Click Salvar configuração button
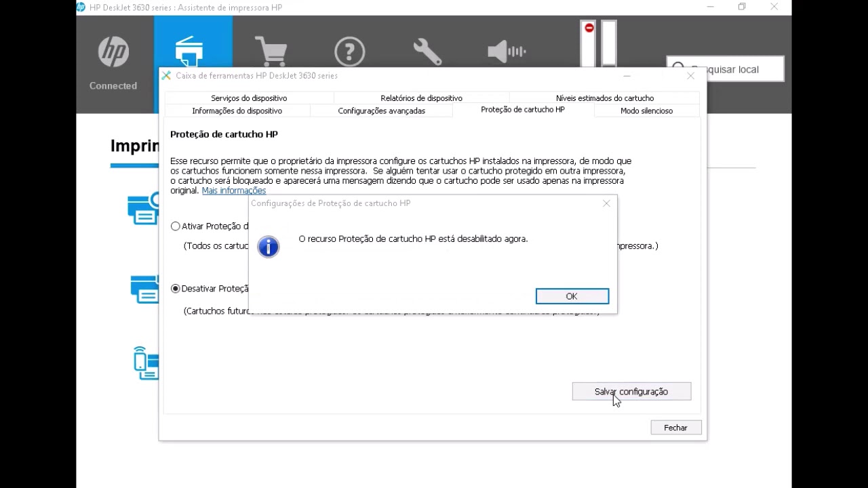Image resolution: width=868 pixels, height=488 pixels. [631, 392]
